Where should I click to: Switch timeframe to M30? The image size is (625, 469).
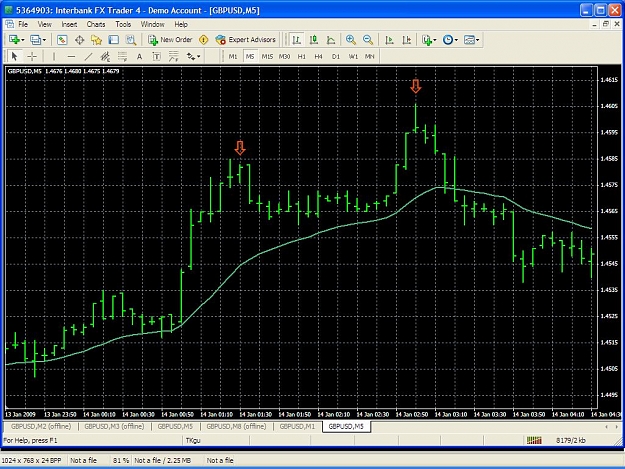284,57
